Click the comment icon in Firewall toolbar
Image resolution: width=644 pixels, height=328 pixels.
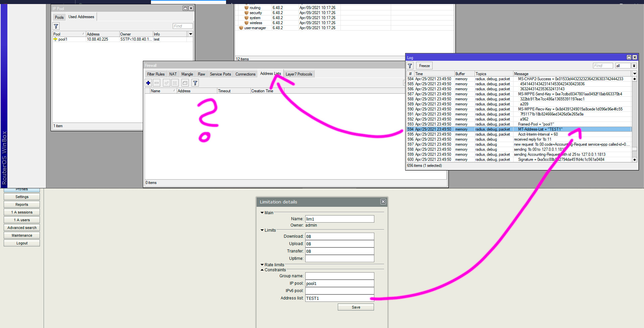(x=185, y=83)
